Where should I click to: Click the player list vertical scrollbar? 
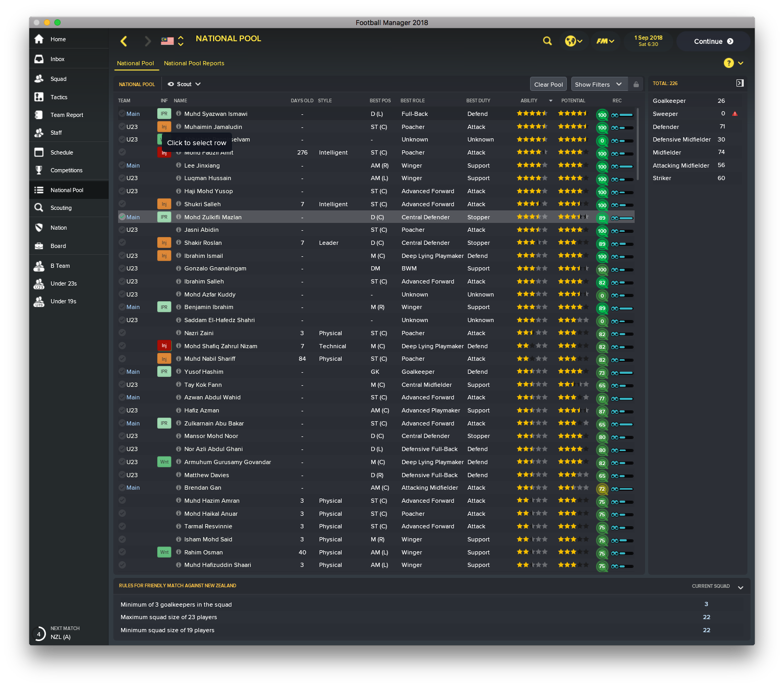[x=638, y=144]
